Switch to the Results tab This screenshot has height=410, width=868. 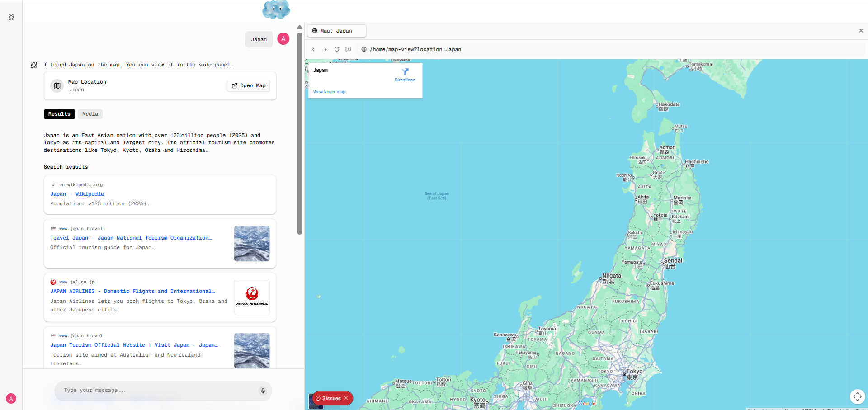[x=59, y=114]
